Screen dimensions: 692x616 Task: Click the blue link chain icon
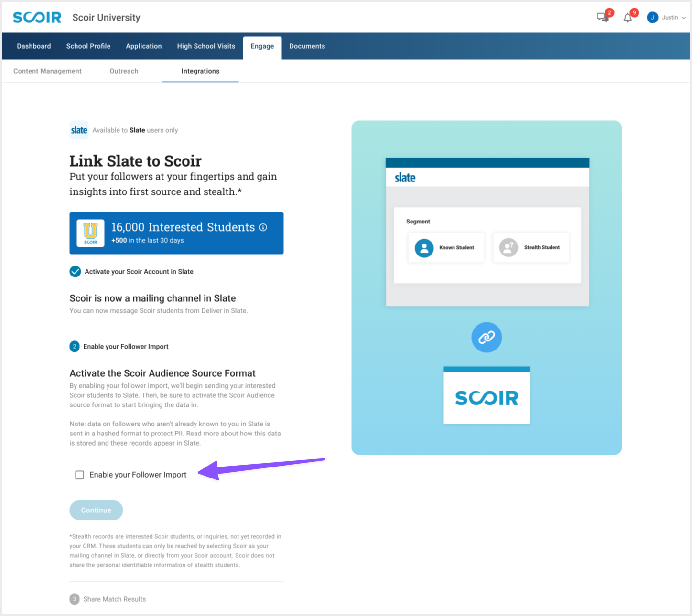(487, 338)
